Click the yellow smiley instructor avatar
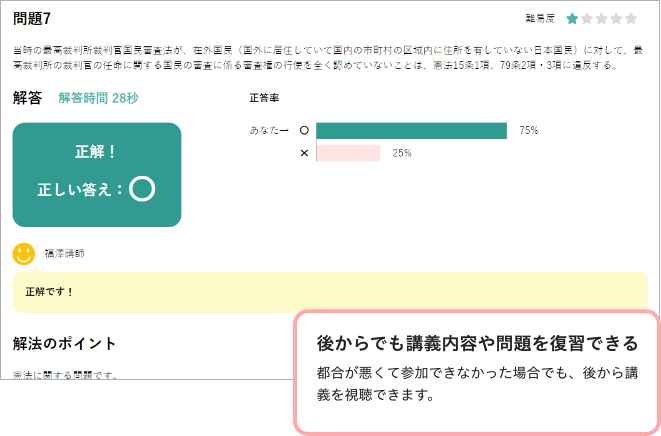 pos(24,254)
